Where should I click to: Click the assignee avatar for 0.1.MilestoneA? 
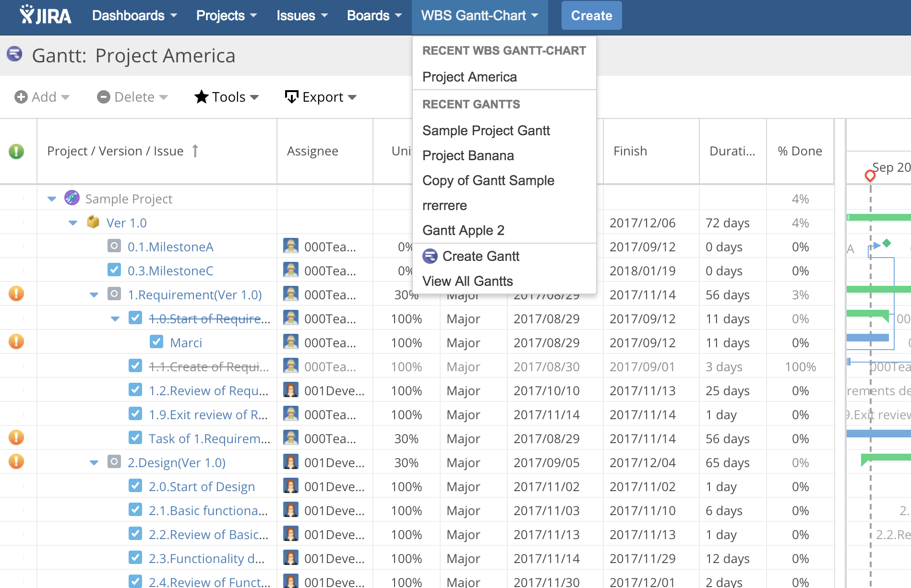290,246
